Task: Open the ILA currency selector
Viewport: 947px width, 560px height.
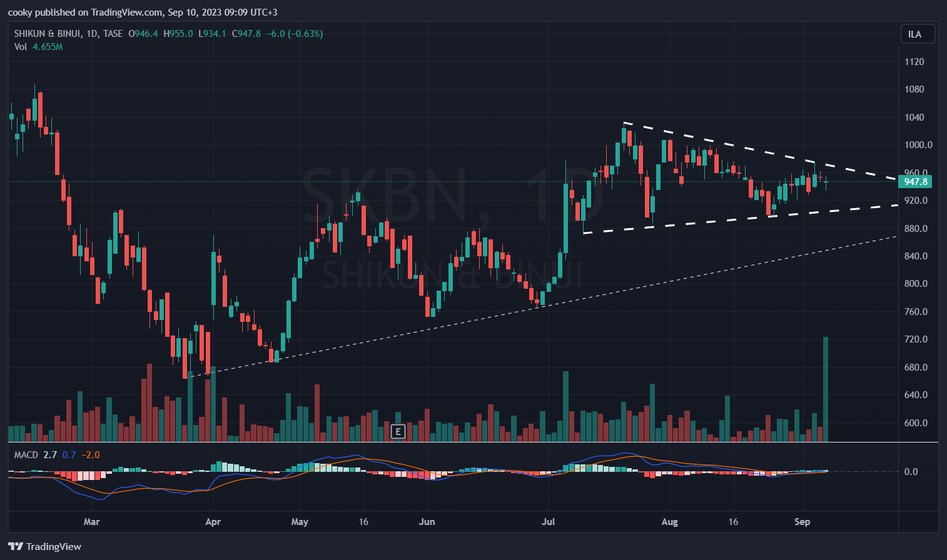Action: (918, 34)
